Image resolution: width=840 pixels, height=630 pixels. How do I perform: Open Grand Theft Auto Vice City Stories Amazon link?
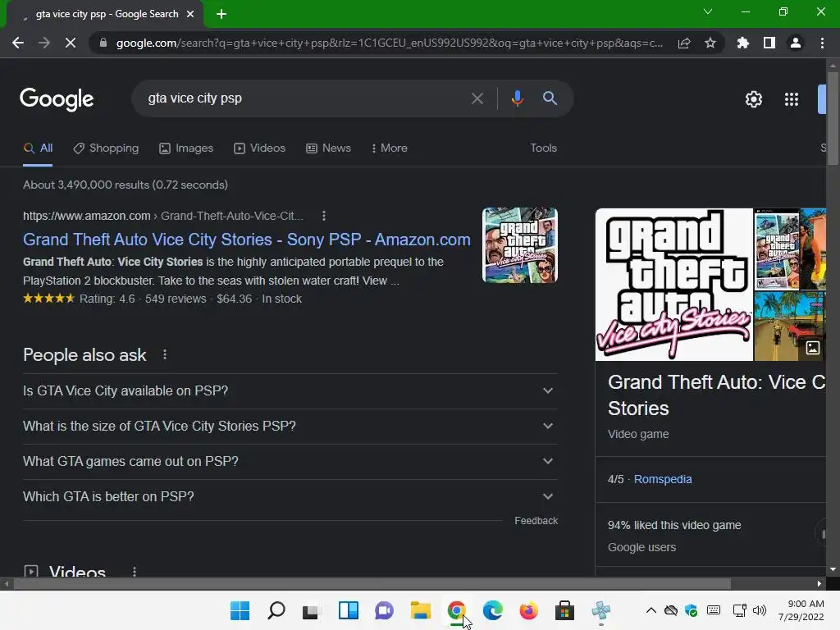(x=247, y=240)
